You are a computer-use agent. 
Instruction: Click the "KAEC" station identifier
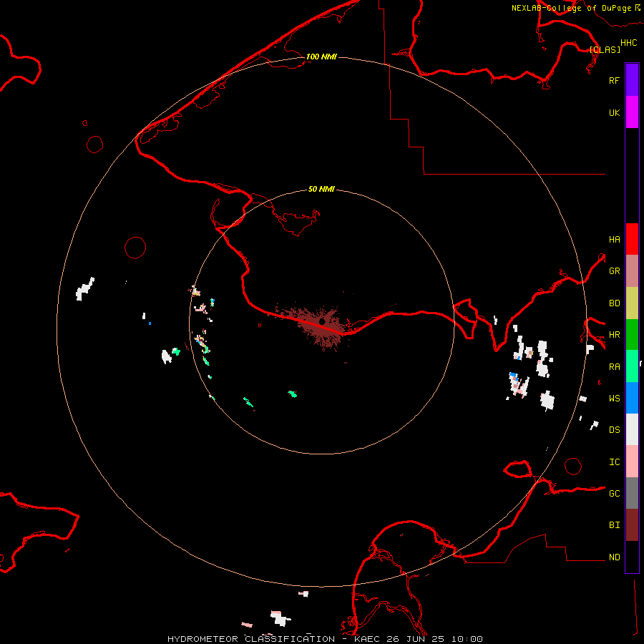pos(367,639)
